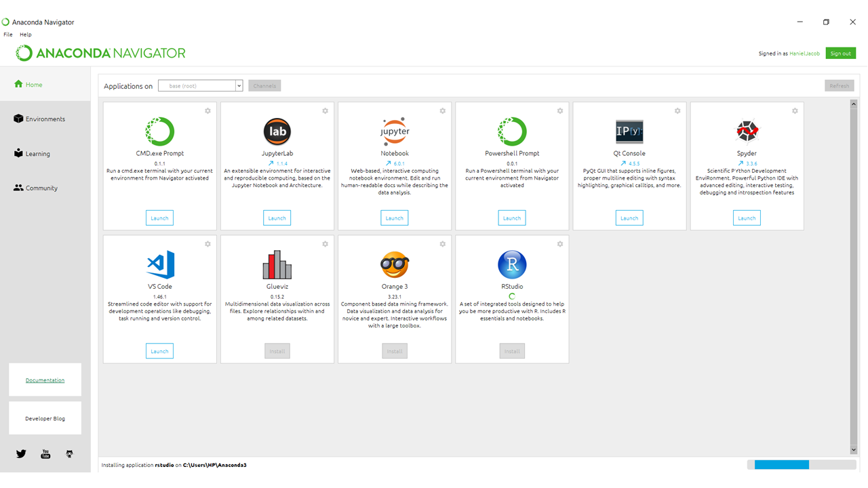Click the VS Code version 1.46.1
The width and height of the screenshot is (868, 488).
click(x=160, y=297)
